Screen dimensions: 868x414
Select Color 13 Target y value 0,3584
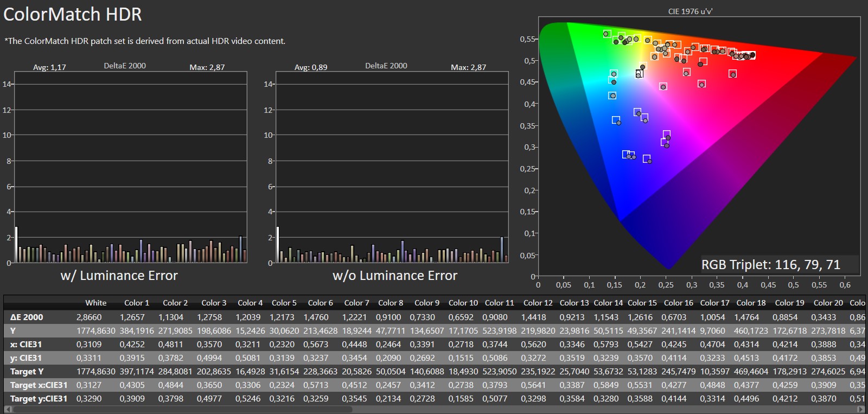click(572, 398)
